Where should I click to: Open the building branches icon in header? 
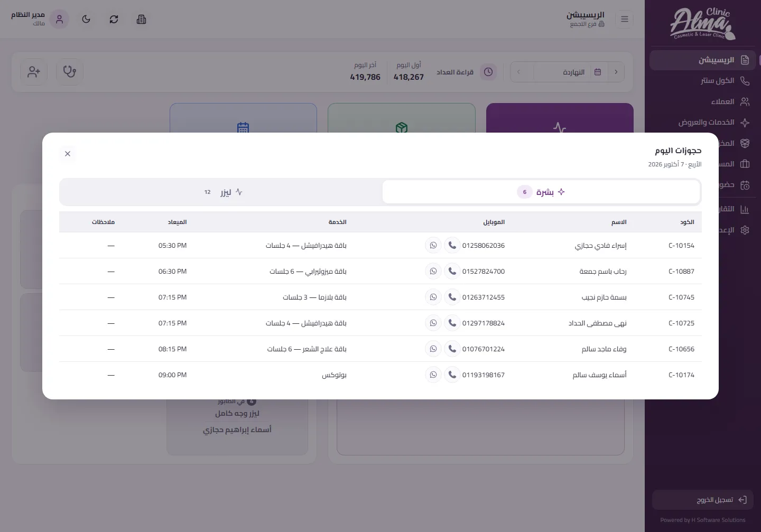[x=141, y=20]
